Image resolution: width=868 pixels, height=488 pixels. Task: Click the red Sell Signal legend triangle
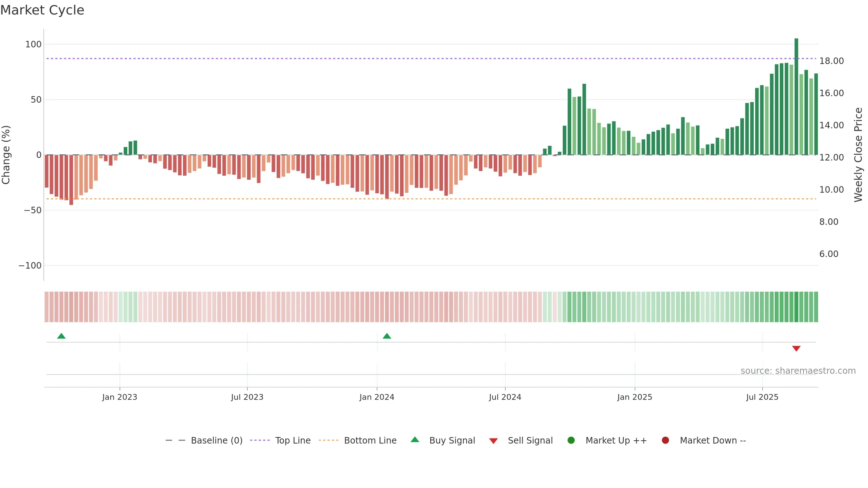point(493,441)
